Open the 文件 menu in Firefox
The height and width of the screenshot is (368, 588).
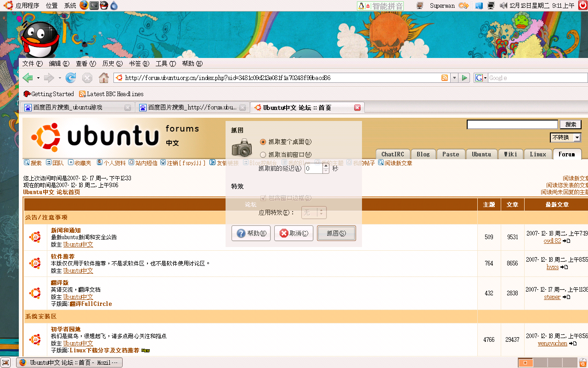(32, 63)
